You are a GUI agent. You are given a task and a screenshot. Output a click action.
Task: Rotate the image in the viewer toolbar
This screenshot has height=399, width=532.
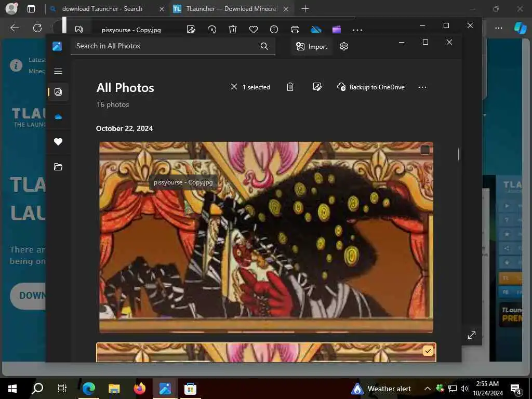coord(212,30)
